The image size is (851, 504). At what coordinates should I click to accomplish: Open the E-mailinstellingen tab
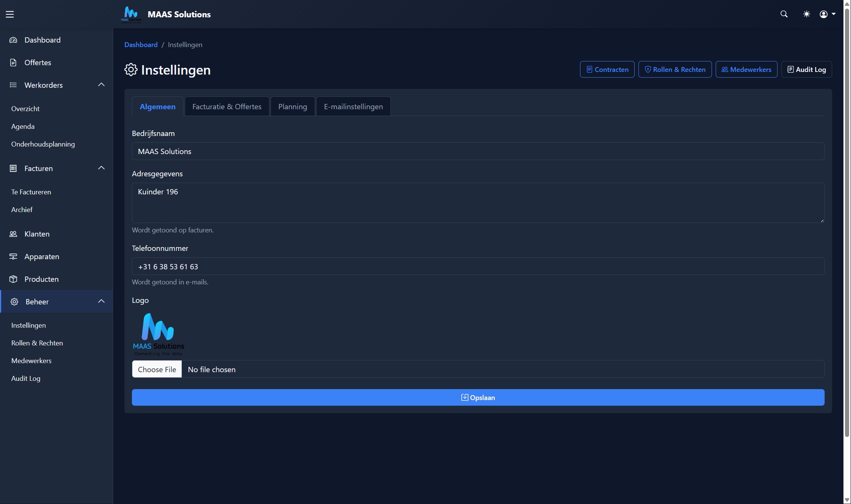point(353,107)
